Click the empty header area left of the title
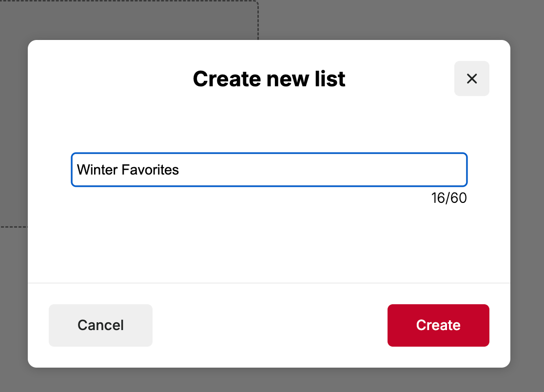This screenshot has height=392, width=544. tap(107, 78)
